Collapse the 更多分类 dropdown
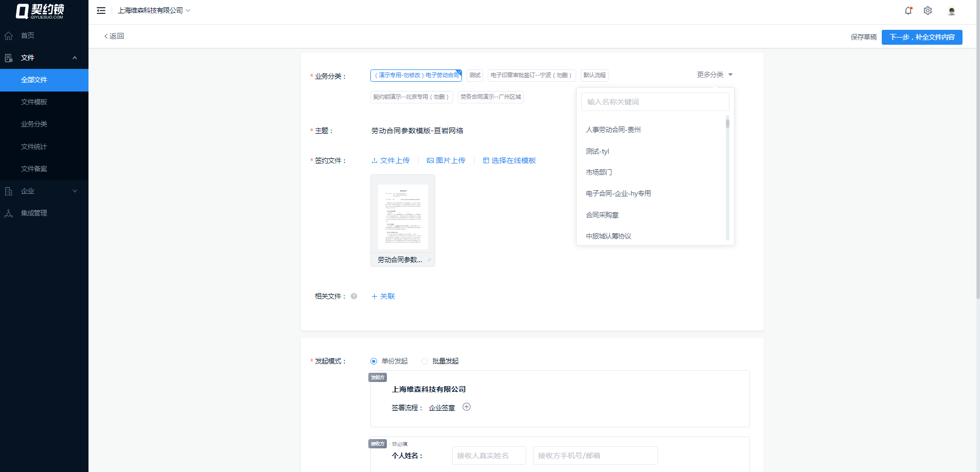980x472 pixels. coord(715,75)
